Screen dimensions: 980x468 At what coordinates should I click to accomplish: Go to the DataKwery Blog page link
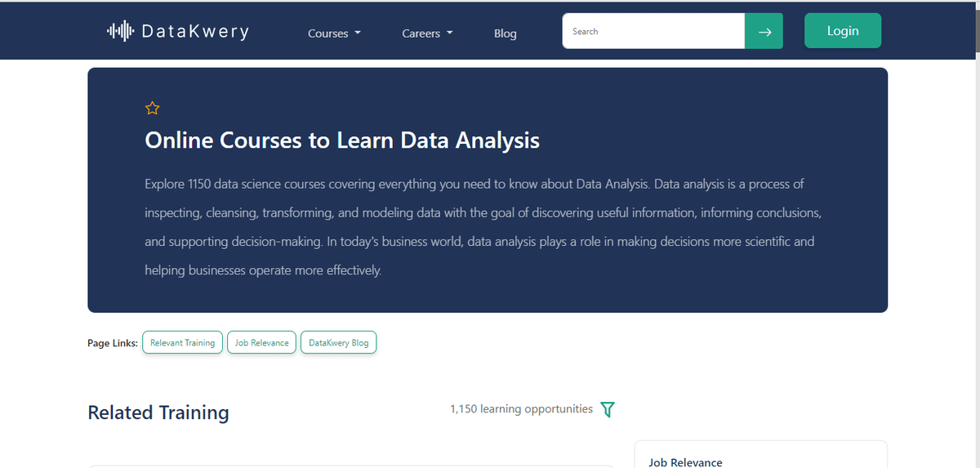(338, 343)
